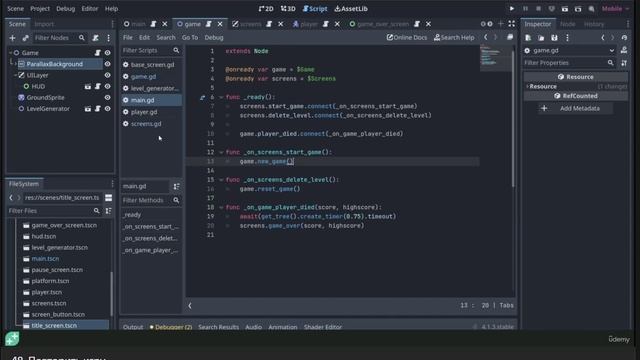Open the Project menu
Screen dimensions: 640x360
(x=40, y=9)
